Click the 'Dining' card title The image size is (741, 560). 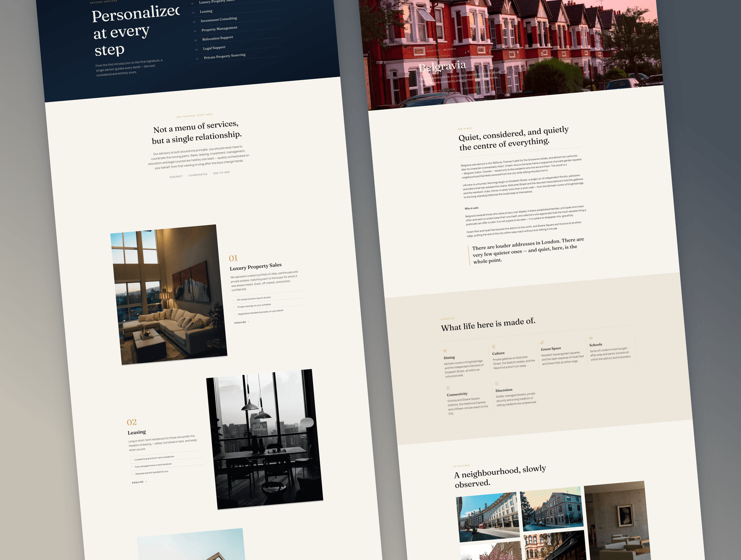pos(449,357)
